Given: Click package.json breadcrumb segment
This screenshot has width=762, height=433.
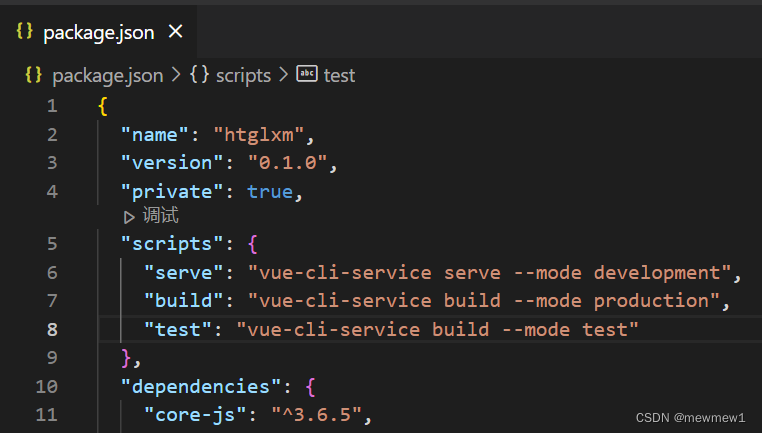Looking at the screenshot, I should tap(107, 76).
